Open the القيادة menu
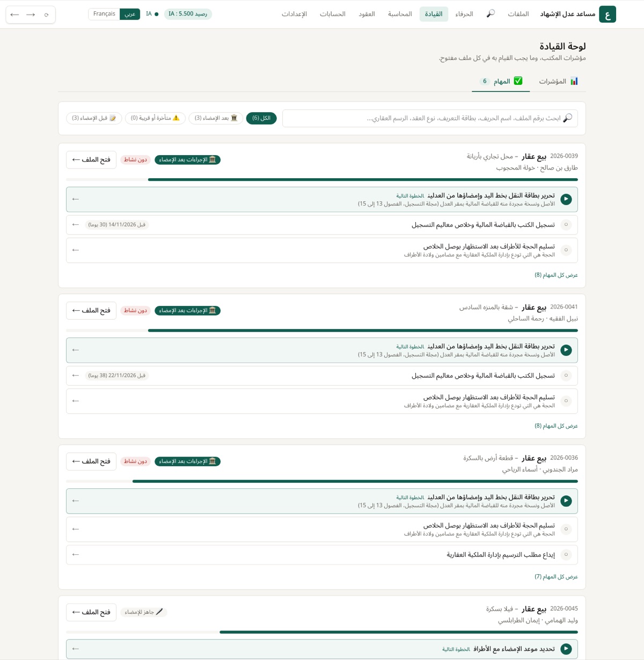The image size is (644, 660). [434, 14]
